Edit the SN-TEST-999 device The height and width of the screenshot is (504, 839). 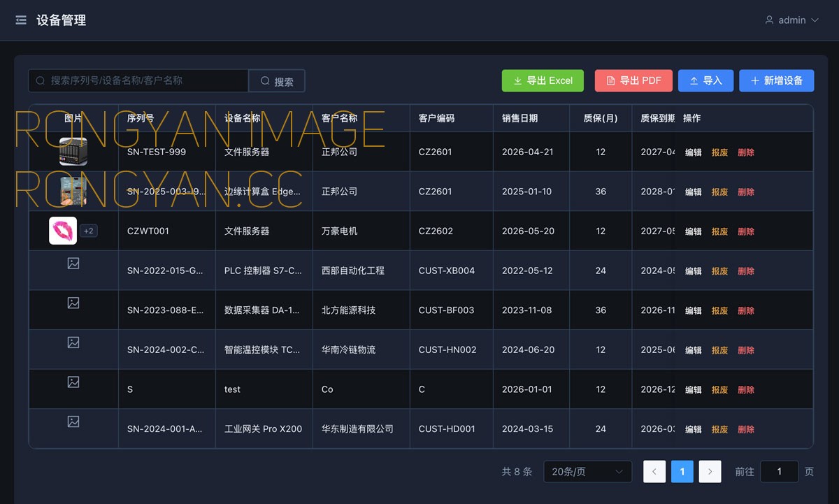tap(693, 152)
